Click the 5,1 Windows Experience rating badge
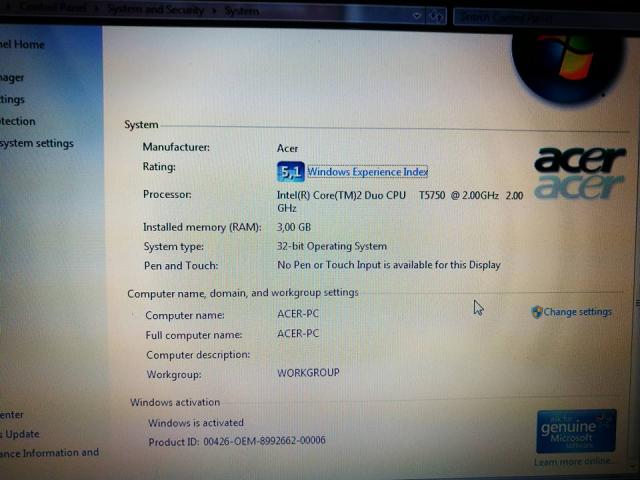The height and width of the screenshot is (480, 640). tap(290, 172)
